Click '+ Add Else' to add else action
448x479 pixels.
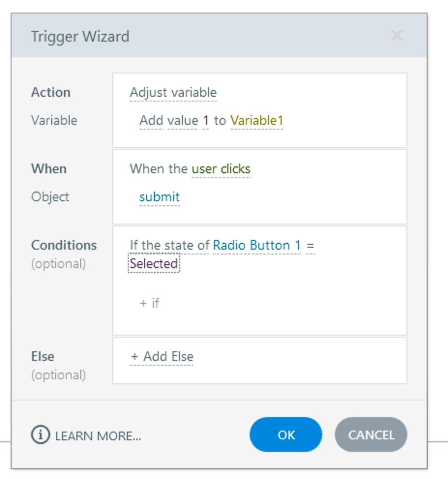pos(162,357)
